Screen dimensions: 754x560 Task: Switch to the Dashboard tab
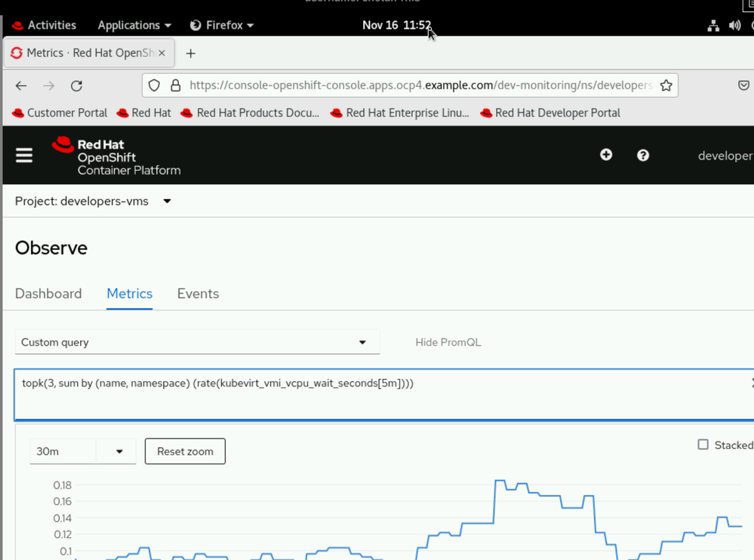coord(48,294)
